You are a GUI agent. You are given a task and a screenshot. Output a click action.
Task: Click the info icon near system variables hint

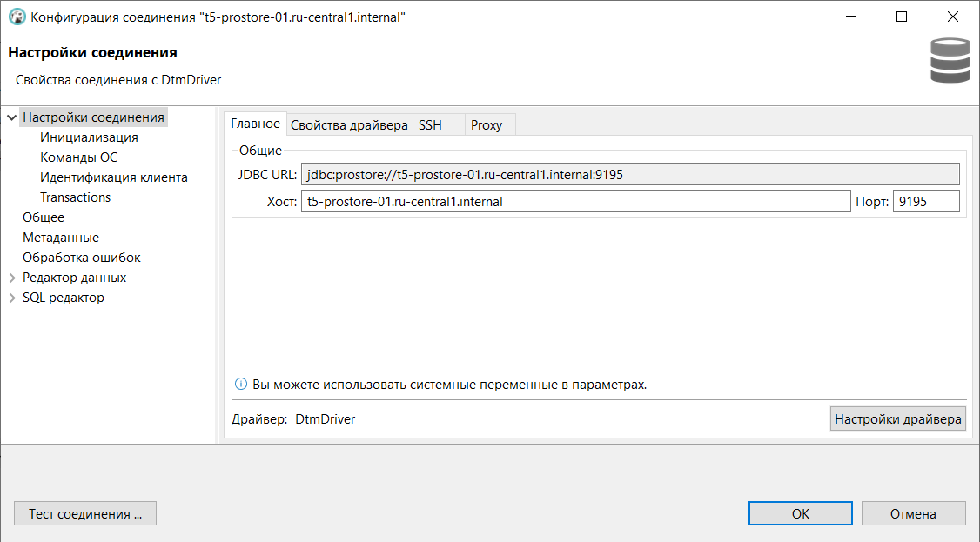(x=241, y=384)
